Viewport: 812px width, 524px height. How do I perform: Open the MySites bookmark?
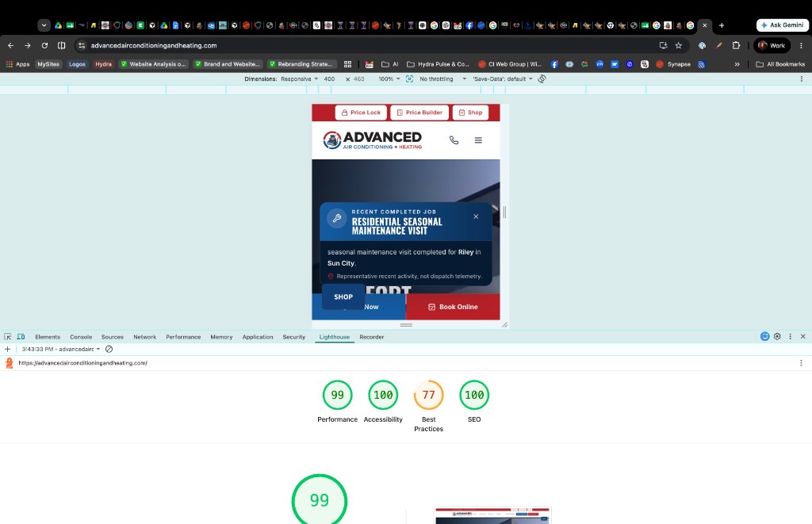click(48, 64)
